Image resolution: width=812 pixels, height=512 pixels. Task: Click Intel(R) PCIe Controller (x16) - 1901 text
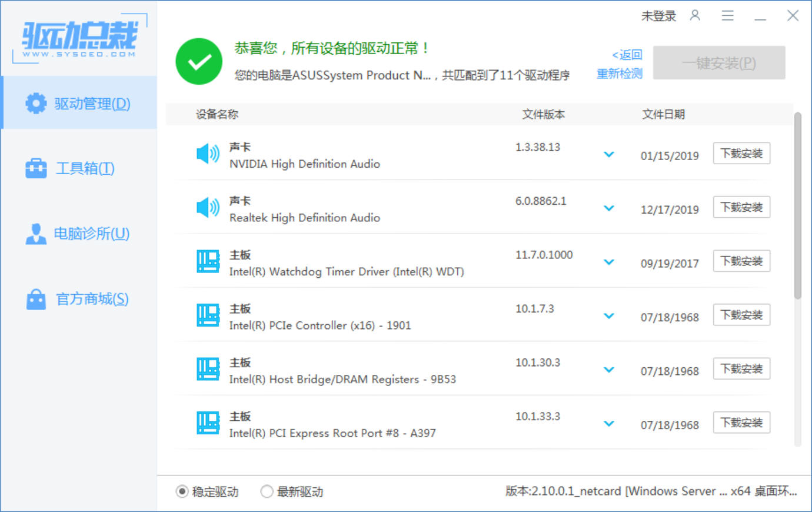tap(320, 325)
